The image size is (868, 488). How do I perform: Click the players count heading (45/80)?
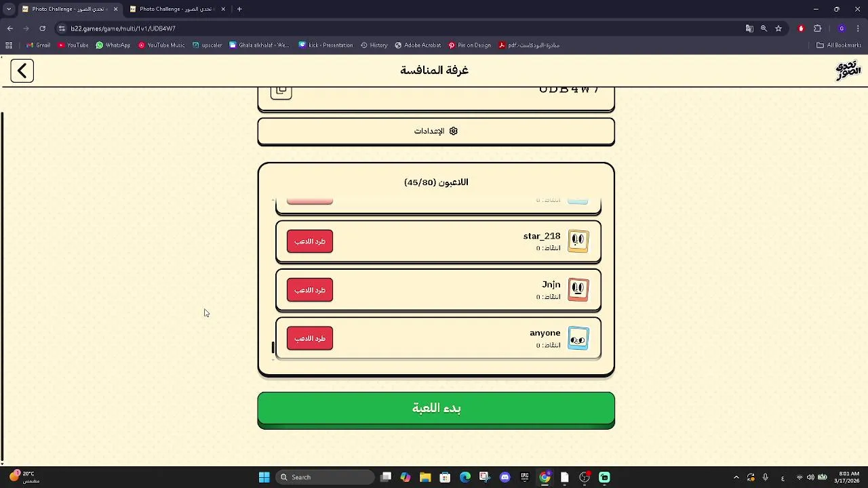pyautogui.click(x=436, y=182)
